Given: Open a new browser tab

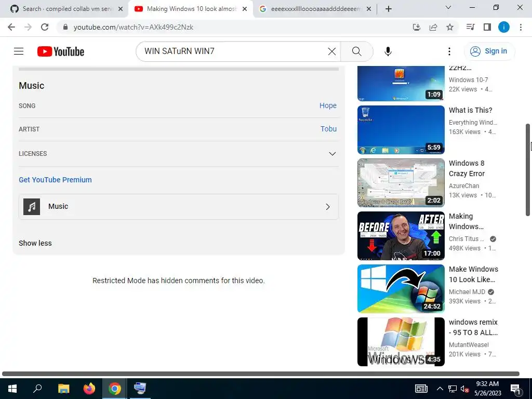Looking at the screenshot, I should pyautogui.click(x=389, y=9).
